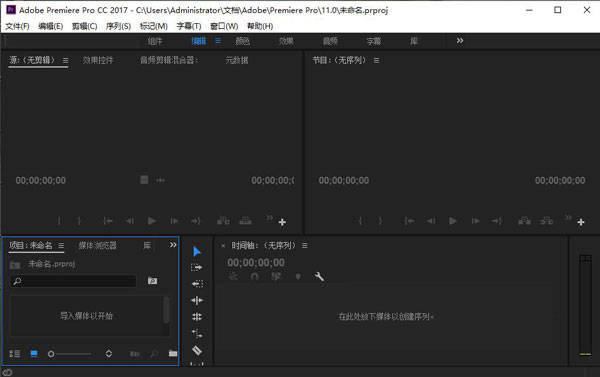The height and width of the screenshot is (377, 600).
Task: Switch Project panel to List view
Action: (15, 354)
